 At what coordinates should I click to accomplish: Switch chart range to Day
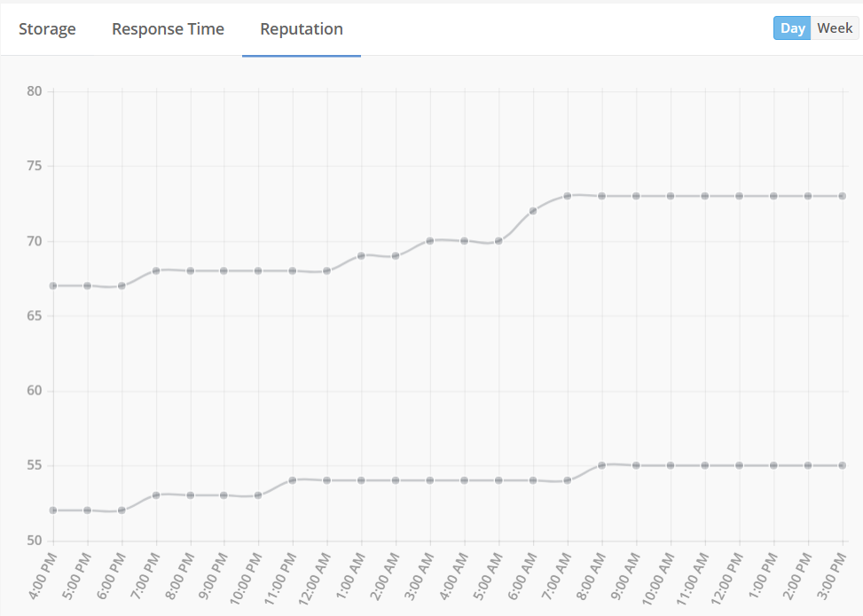792,28
